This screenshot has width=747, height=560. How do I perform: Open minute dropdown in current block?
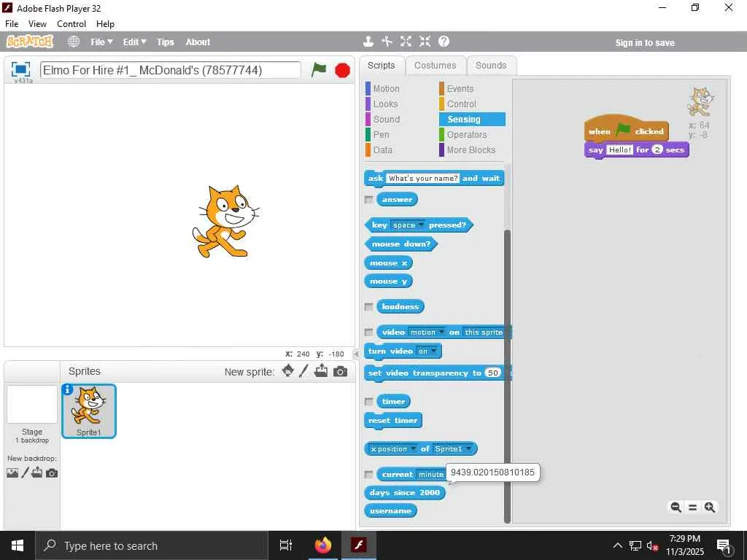click(x=431, y=474)
